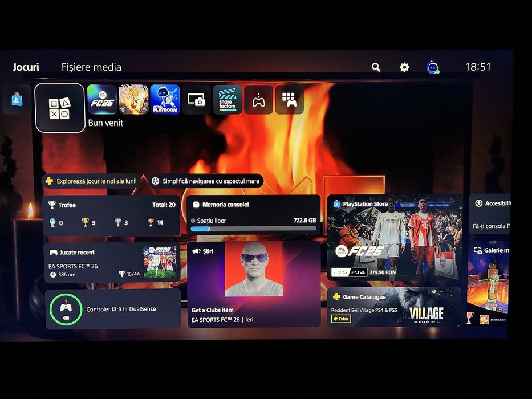The height and width of the screenshot is (399, 532).
Task: Open the Remote Play controller icon
Action: pos(258,99)
